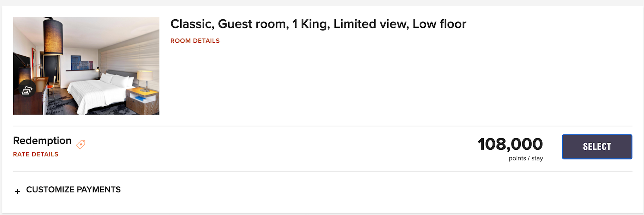View the Rate Details link
Screen dimensions: 644x215
pos(35,154)
